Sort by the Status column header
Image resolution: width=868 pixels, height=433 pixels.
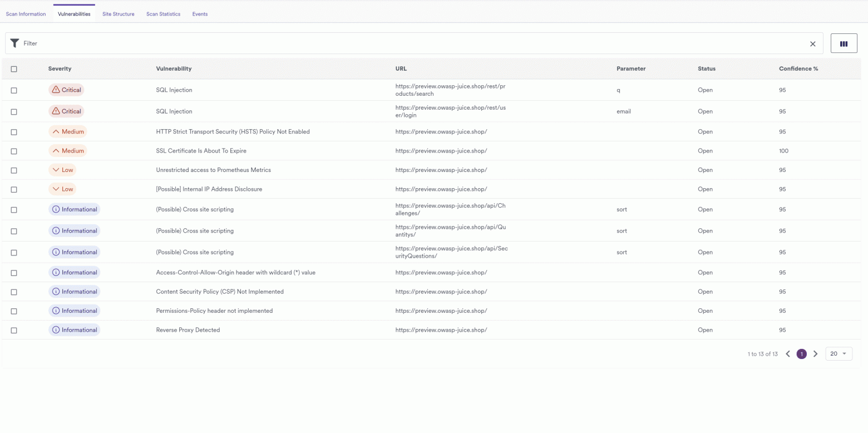707,69
